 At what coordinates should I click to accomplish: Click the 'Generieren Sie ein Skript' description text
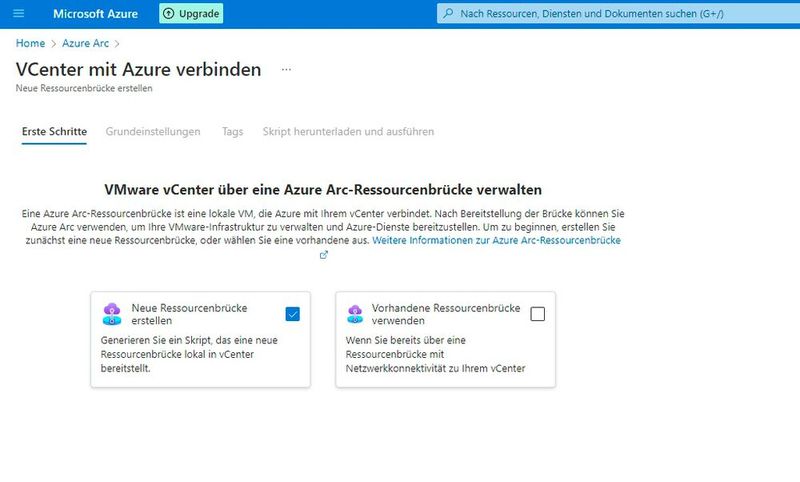click(189, 354)
